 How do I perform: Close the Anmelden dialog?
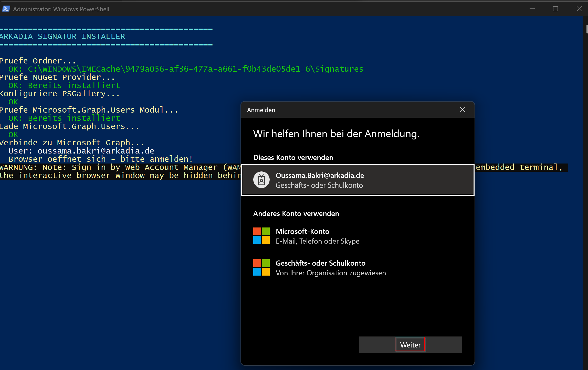click(x=463, y=110)
